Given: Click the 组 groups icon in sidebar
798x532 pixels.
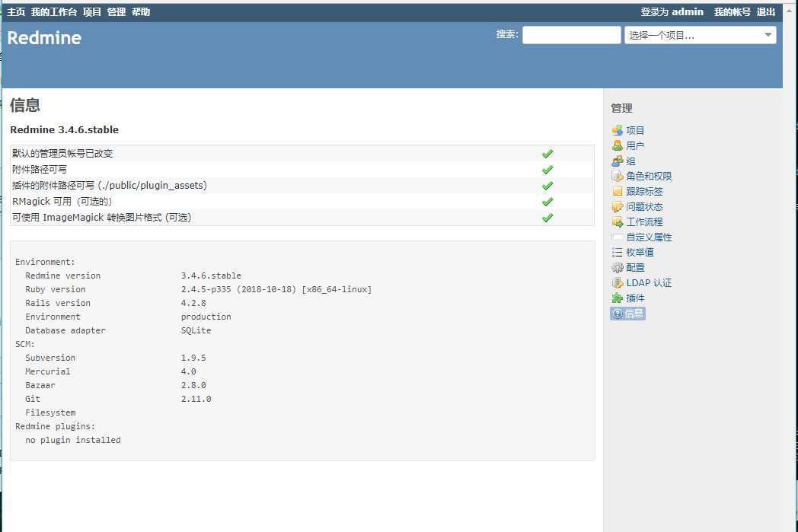Looking at the screenshot, I should (617, 161).
